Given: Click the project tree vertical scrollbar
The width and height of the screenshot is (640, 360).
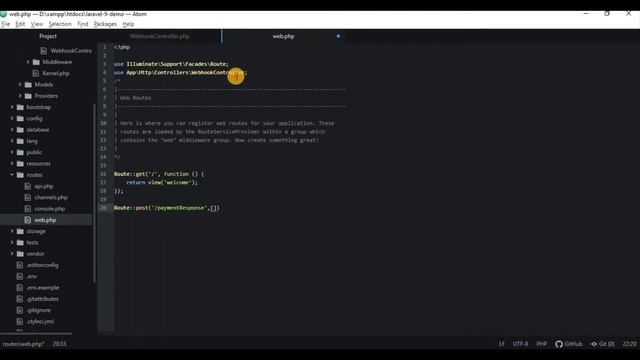Looking at the screenshot, I should coord(95,193).
